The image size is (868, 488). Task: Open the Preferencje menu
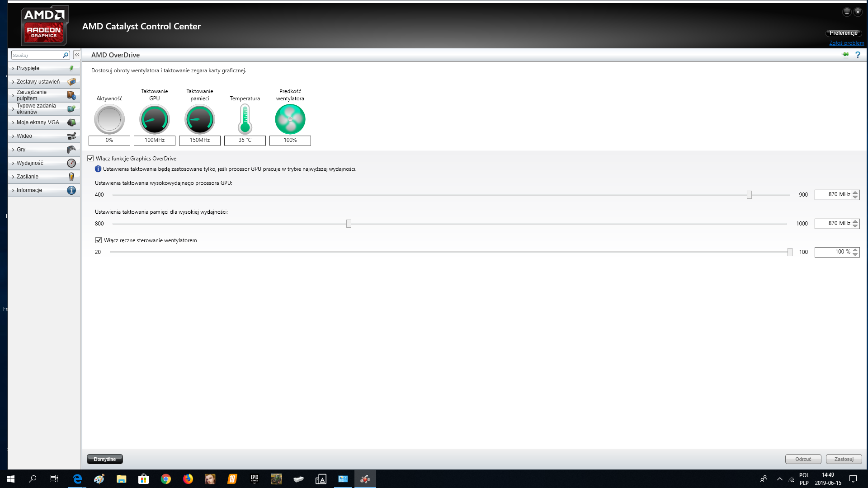pos(843,33)
